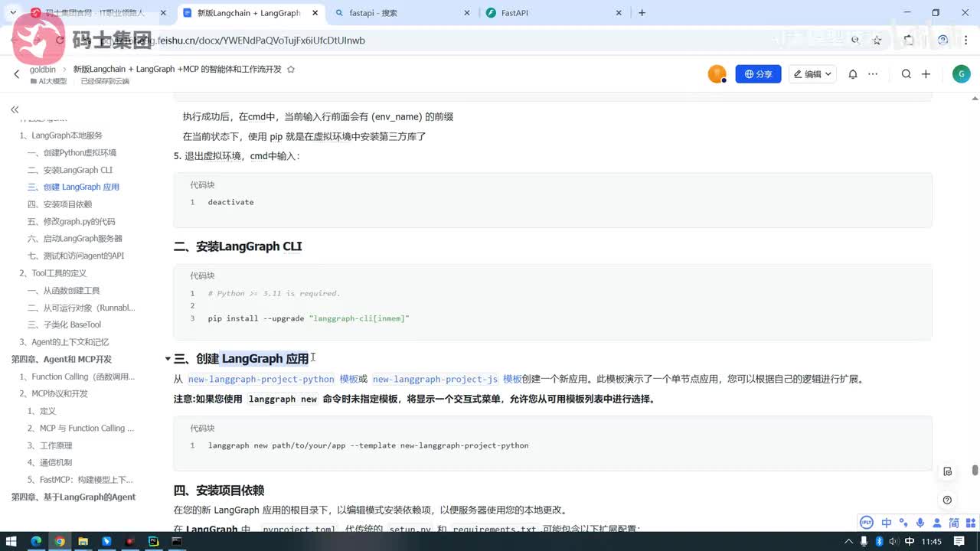This screenshot has height=551, width=980.
Task: Switch to the fastapi - 搜索 tab
Action: [403, 13]
